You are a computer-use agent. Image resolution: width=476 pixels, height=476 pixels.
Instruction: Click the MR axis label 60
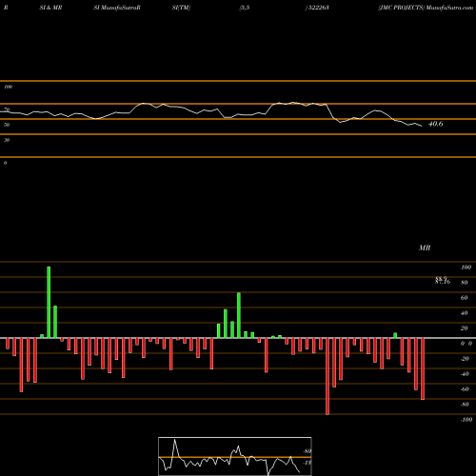click(x=464, y=298)
